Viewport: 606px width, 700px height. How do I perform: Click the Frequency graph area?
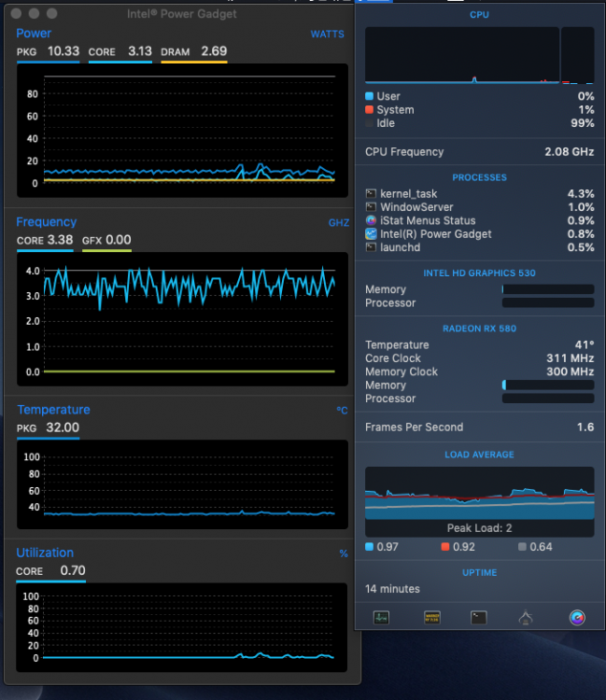(182, 319)
